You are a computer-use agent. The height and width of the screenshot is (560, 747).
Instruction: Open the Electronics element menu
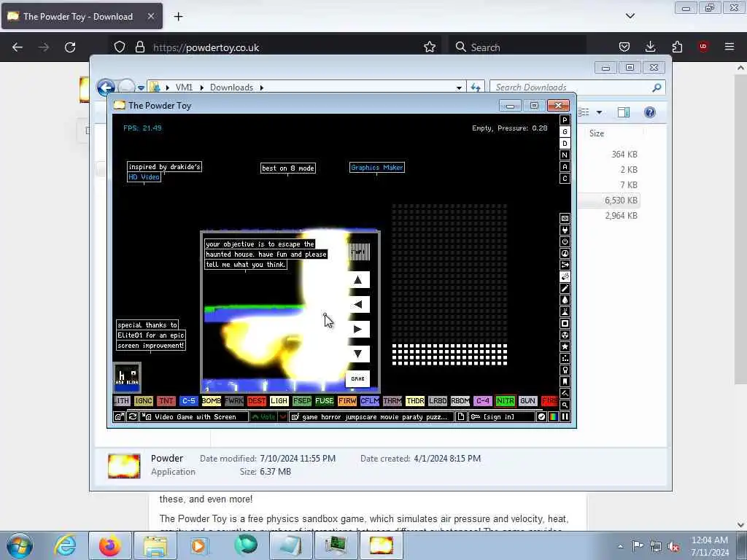point(565,230)
